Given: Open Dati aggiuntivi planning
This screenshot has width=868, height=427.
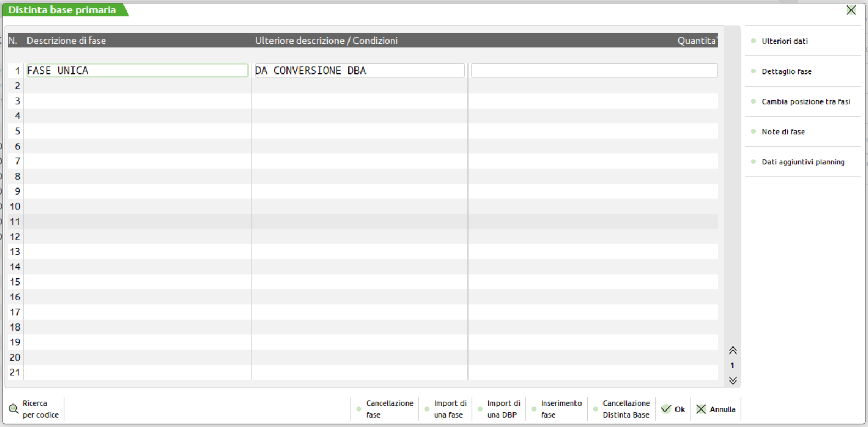Looking at the screenshot, I should pyautogui.click(x=803, y=162).
